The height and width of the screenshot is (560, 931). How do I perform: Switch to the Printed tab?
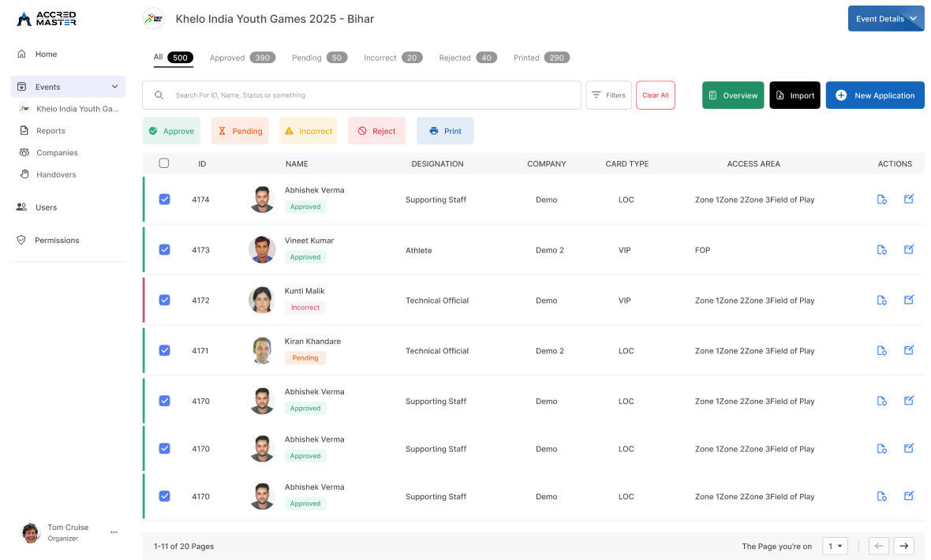[x=541, y=58]
